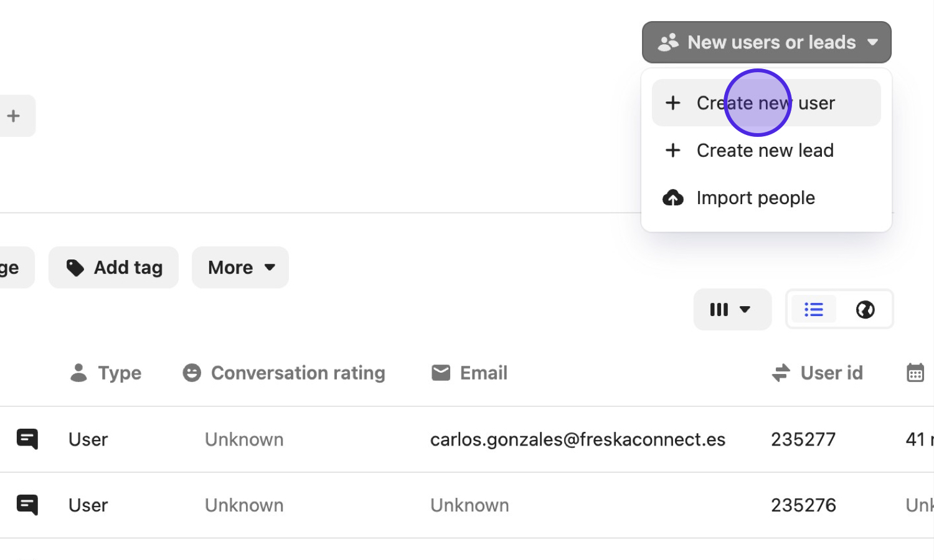Click the envelope icon beside Email header

pos(441,373)
